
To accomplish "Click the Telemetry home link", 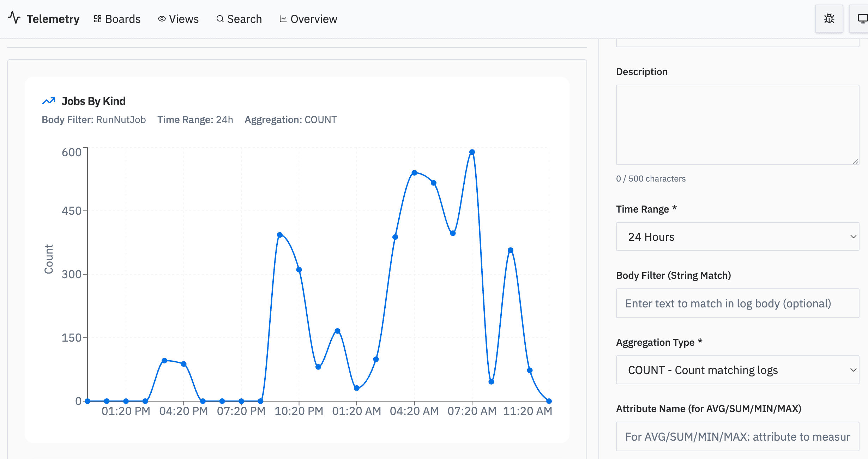I will [x=53, y=19].
